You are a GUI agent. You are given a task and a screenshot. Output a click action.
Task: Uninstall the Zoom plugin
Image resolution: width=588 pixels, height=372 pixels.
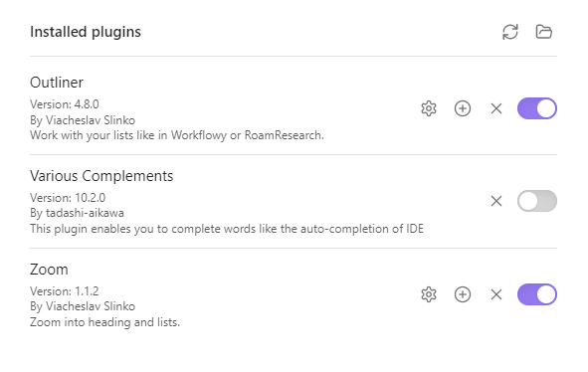point(496,294)
